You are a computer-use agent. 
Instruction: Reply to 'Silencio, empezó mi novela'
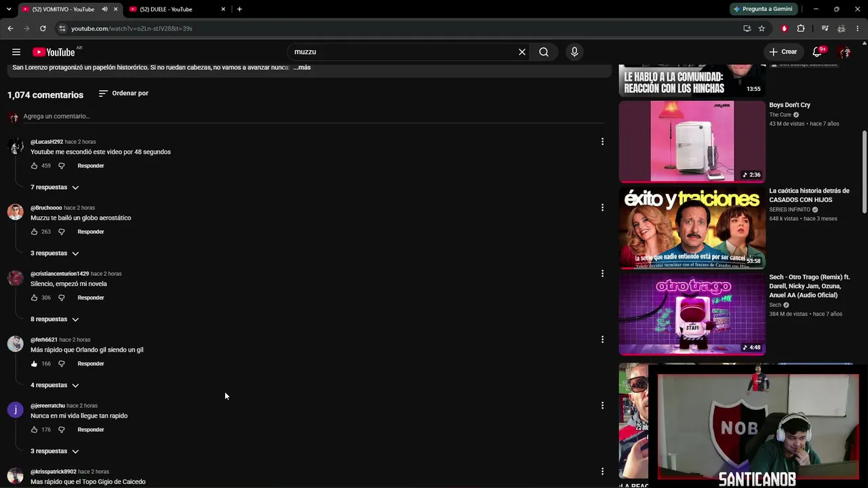91,298
